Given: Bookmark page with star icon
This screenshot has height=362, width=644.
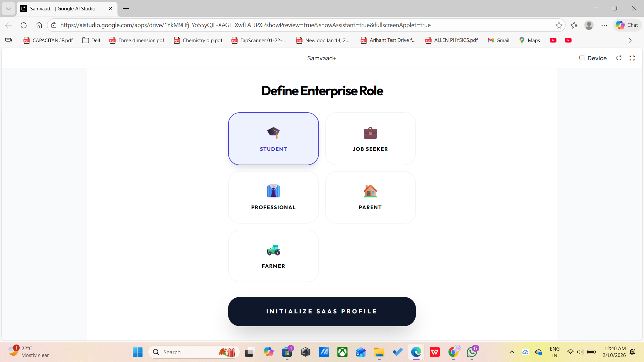Looking at the screenshot, I should click(559, 25).
